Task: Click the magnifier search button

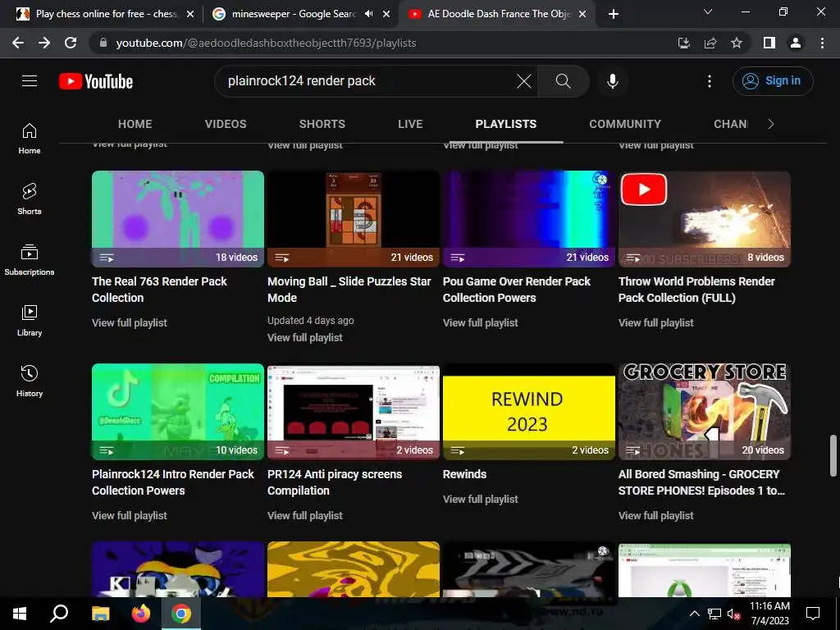Action: coord(563,81)
